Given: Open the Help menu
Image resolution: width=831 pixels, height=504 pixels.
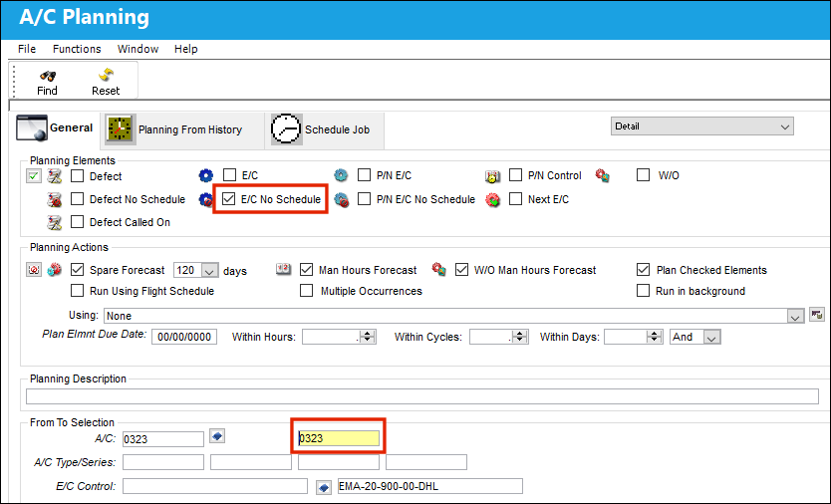Looking at the screenshot, I should [x=186, y=49].
